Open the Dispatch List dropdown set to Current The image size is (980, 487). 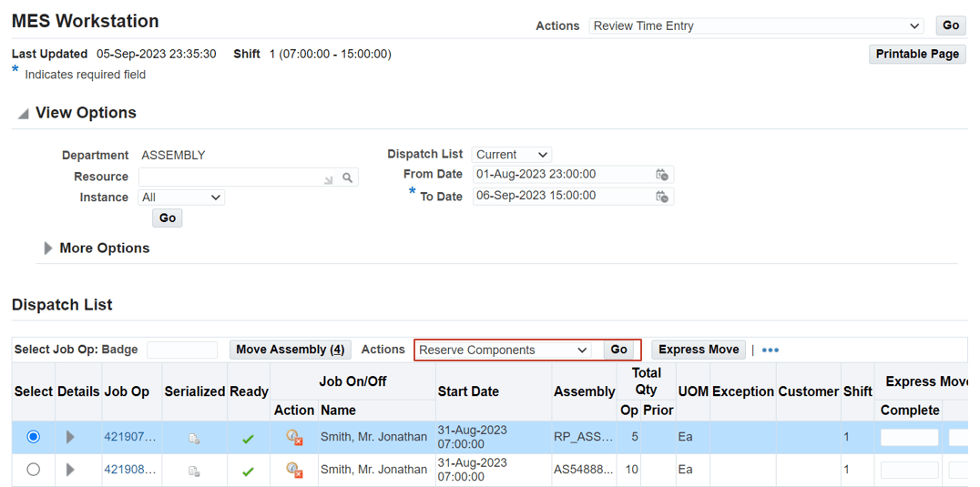512,155
